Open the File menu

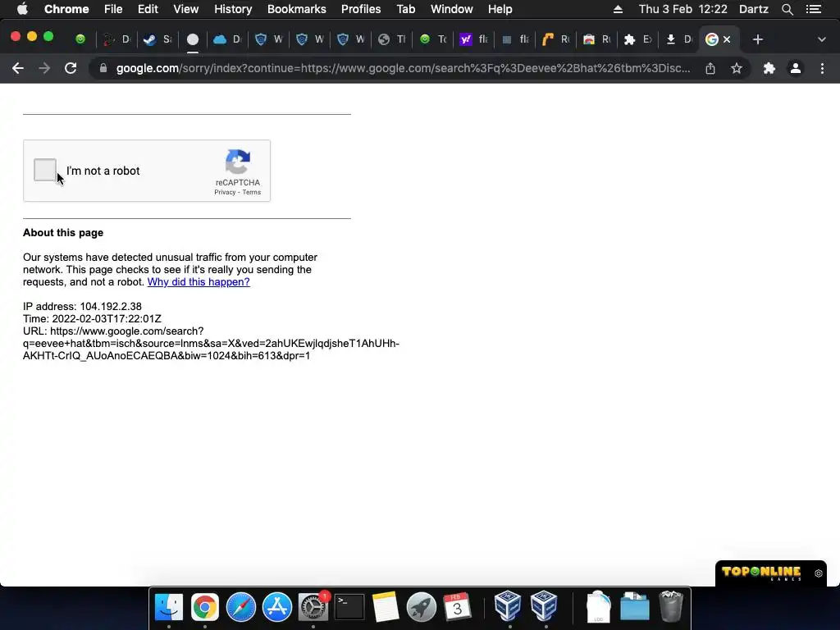(113, 9)
